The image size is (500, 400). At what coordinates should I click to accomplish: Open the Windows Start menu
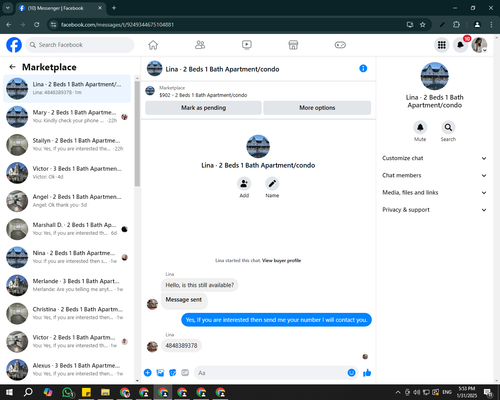[9, 392]
